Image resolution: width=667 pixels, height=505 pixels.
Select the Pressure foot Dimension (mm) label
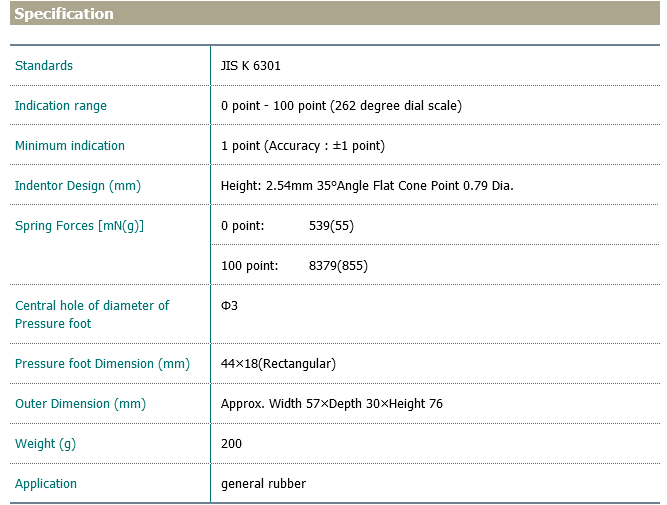coord(102,364)
